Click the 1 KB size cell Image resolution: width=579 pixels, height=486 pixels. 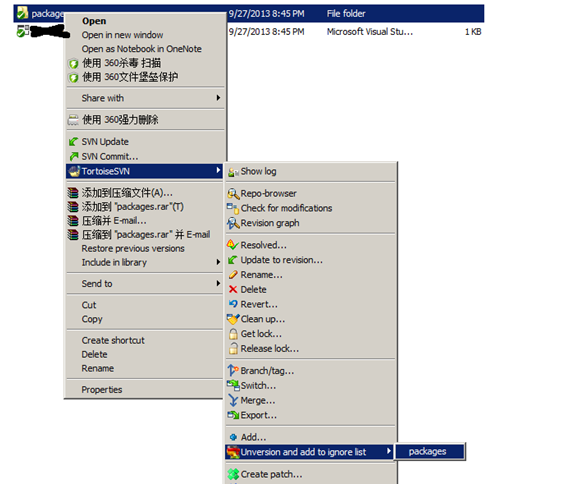(x=473, y=32)
